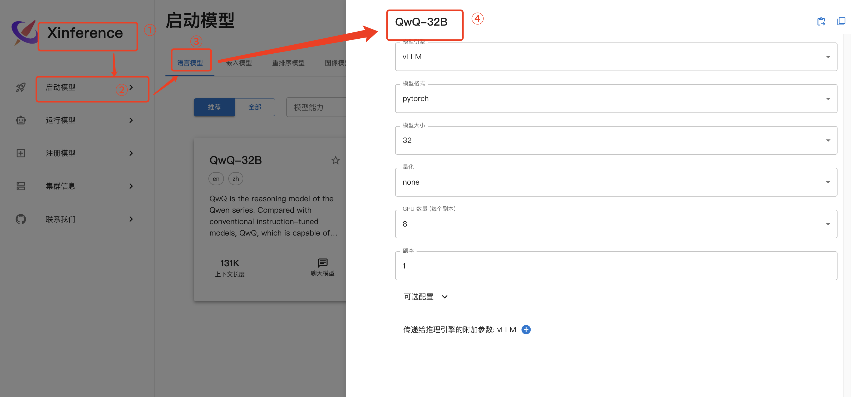
Task: Click the rocket icon for 启动模型
Action: [21, 87]
